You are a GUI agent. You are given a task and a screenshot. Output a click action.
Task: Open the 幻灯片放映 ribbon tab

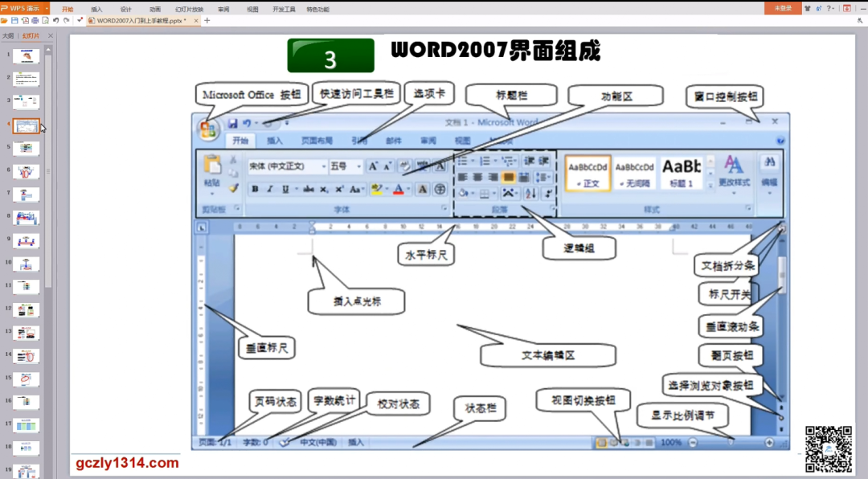[x=189, y=9]
